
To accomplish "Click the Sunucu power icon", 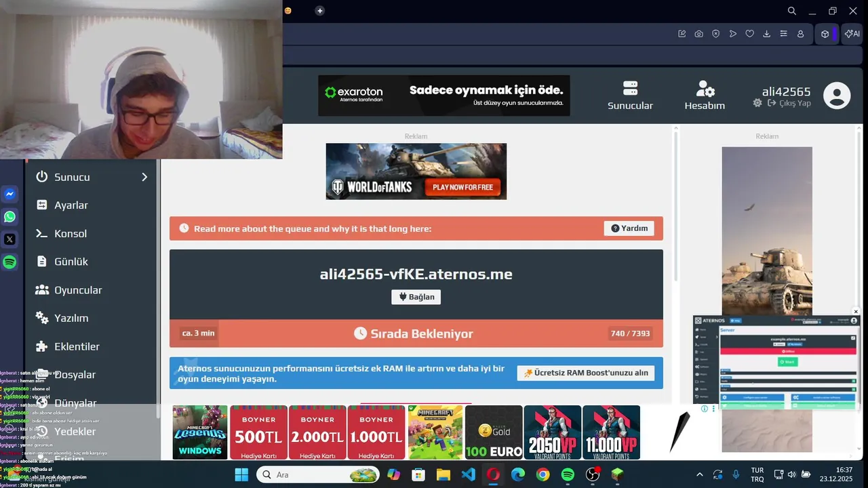I will point(42,176).
